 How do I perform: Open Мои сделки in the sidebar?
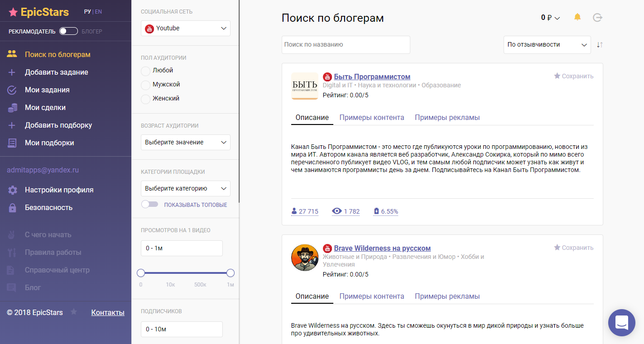[x=45, y=107]
